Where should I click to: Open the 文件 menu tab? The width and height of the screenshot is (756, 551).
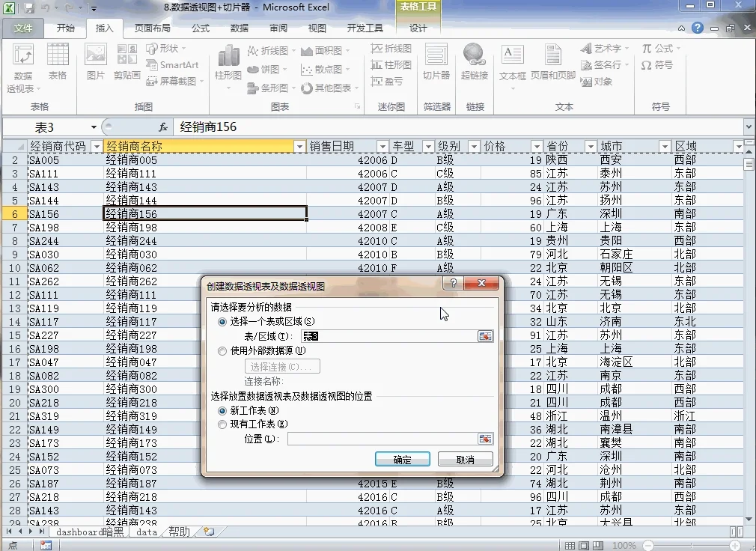pyautogui.click(x=22, y=28)
